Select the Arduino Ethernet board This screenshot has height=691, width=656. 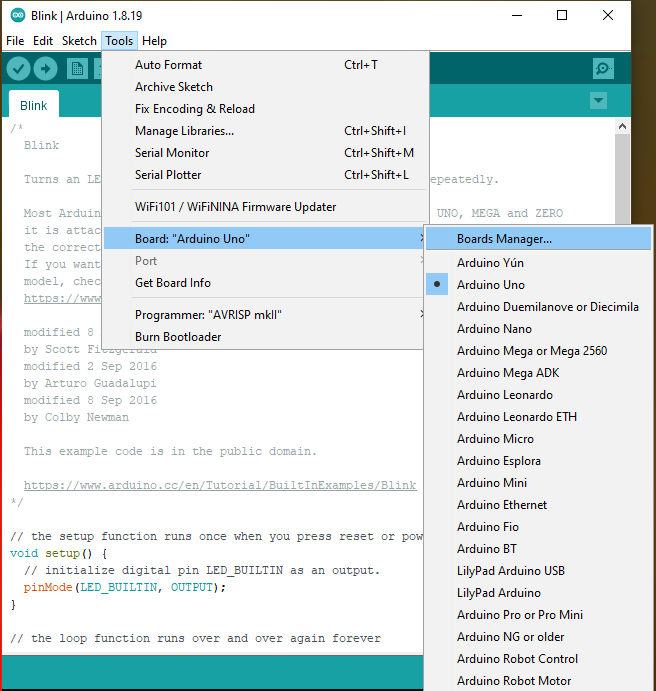coord(538,505)
